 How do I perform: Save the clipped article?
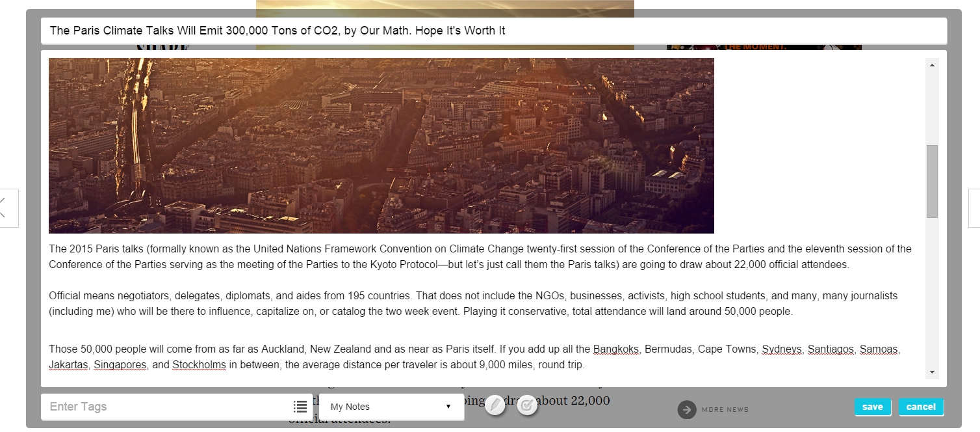[872, 407]
